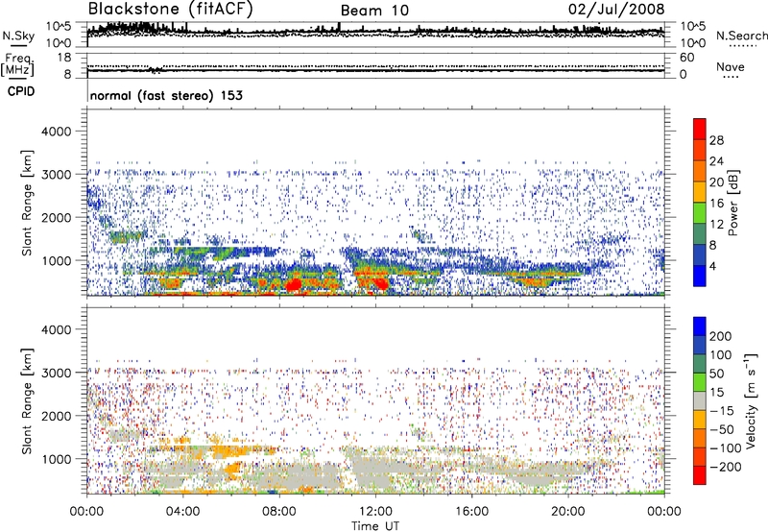Screen dimensions: 768x532
Task: Click 'normal (fast stereo) 153' text
Action: [x=166, y=96]
